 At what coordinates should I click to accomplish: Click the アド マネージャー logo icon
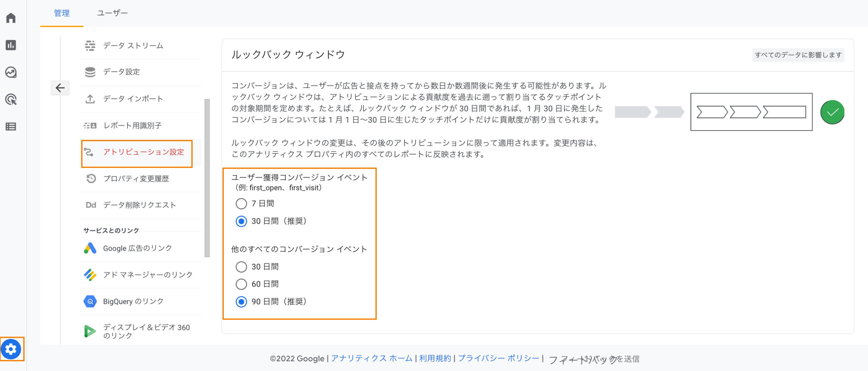[90, 275]
